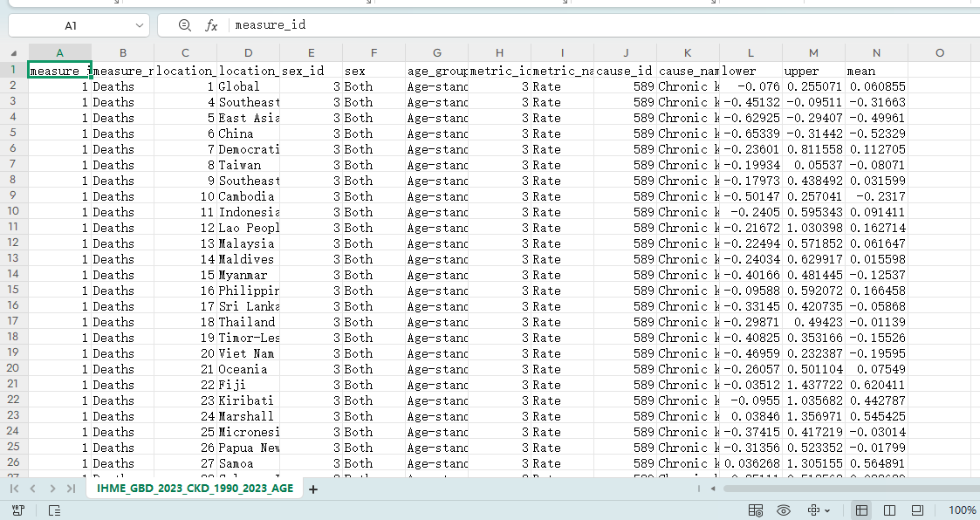Click the upper header cell
This screenshot has width=980, height=520.
813,71
